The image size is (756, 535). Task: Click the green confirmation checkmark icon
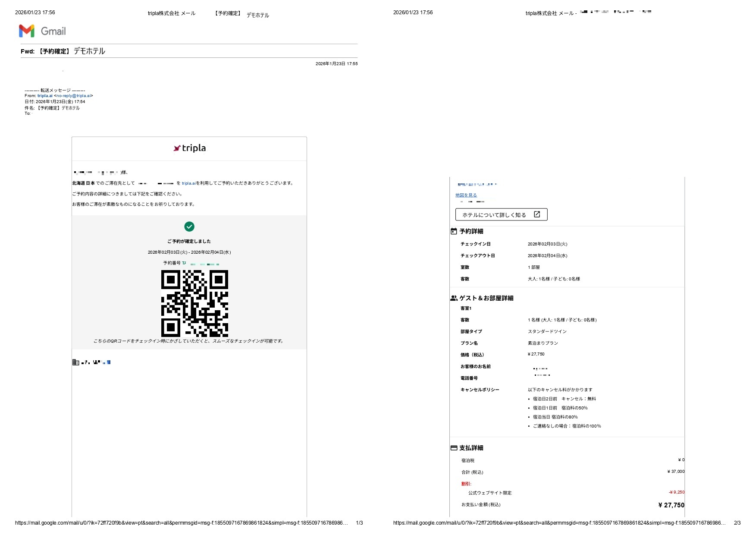(x=189, y=227)
